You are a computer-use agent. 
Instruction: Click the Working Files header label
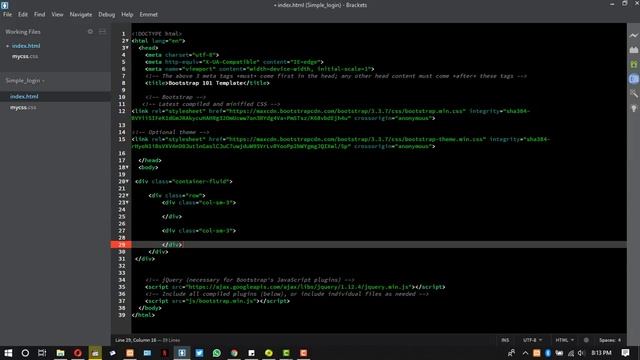coord(23,32)
